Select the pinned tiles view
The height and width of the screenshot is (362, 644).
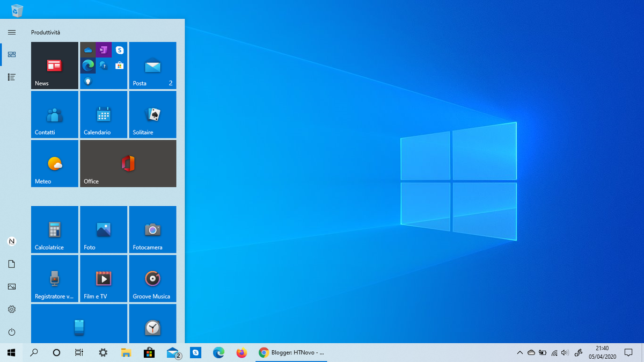point(12,55)
